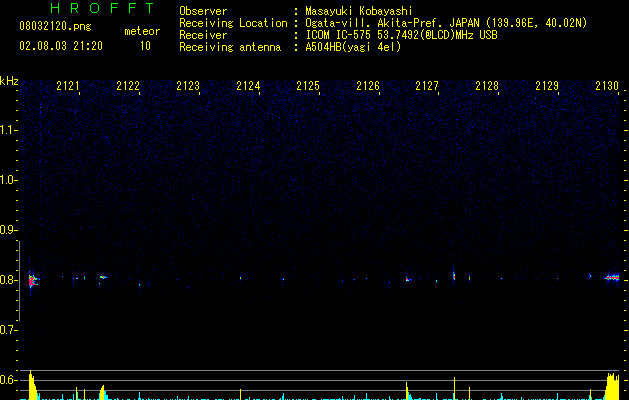This screenshot has width=629, height=400.
Task: Click the yellow intensity peak between 2121 and 2122
Action: tap(103, 392)
